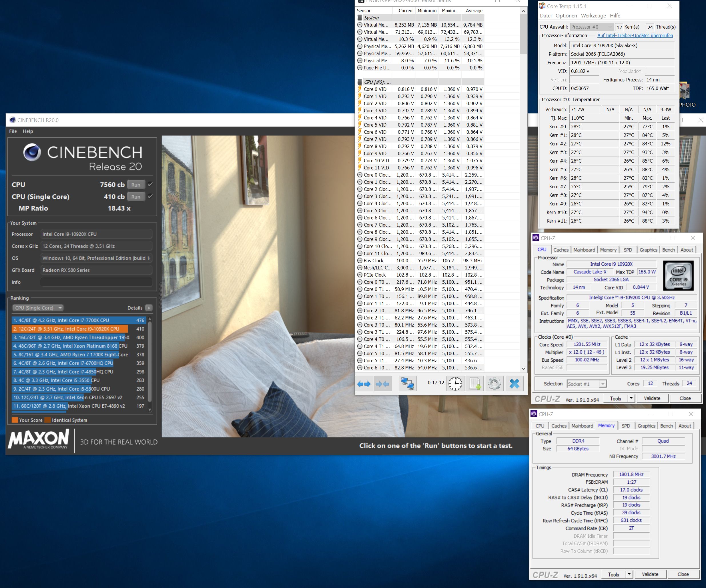Toggle the checkmark beside the CPU Run button
The image size is (706, 588).
click(150, 184)
